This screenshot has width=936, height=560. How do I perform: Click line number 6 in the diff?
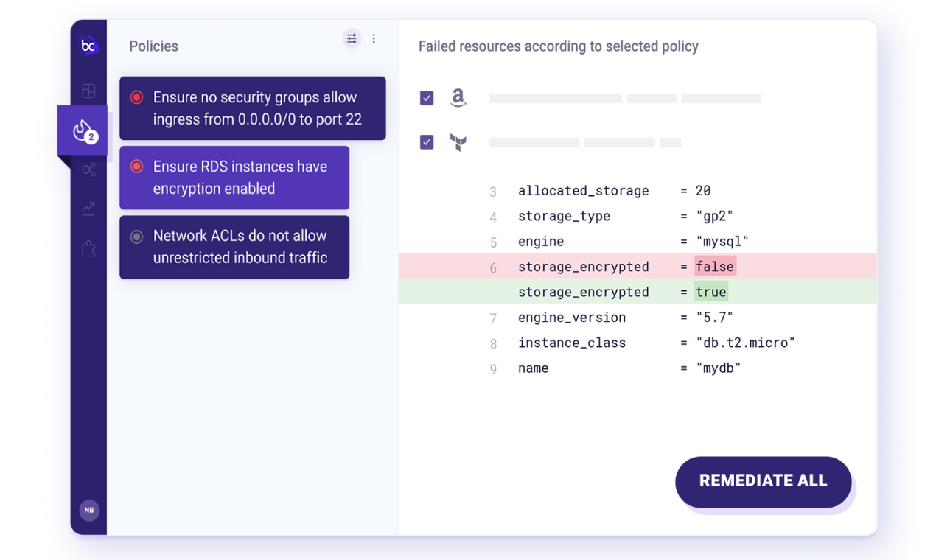(x=493, y=267)
